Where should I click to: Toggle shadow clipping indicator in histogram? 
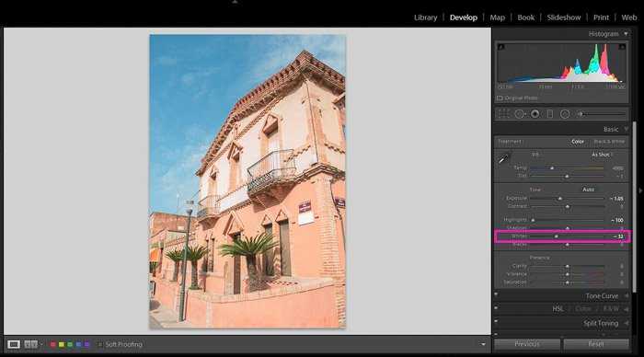pos(501,47)
